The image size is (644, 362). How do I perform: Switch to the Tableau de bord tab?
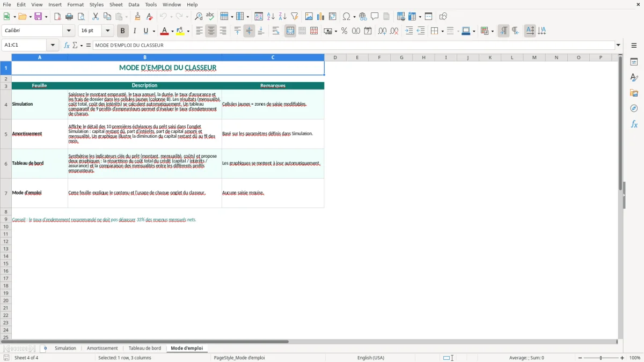145,349
